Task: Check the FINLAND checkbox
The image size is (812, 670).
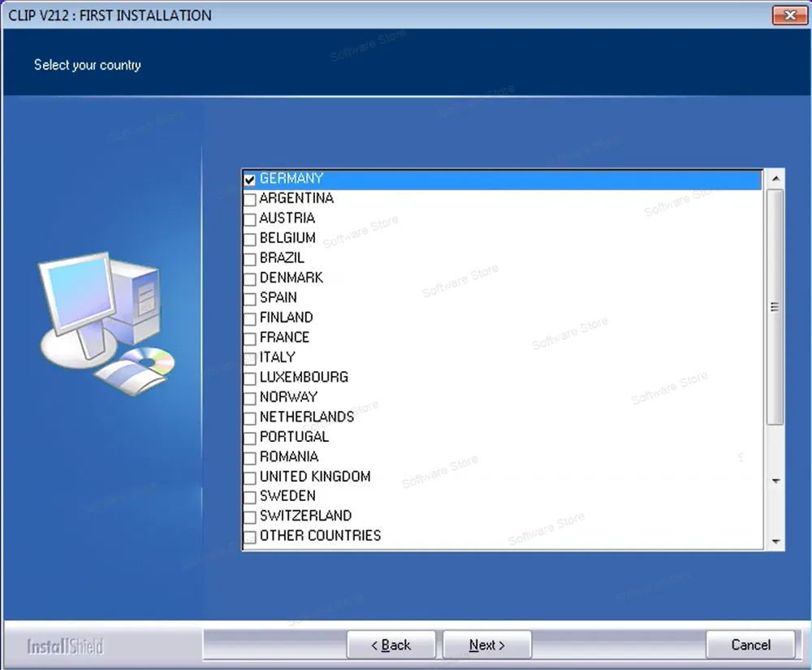Action: [249, 318]
